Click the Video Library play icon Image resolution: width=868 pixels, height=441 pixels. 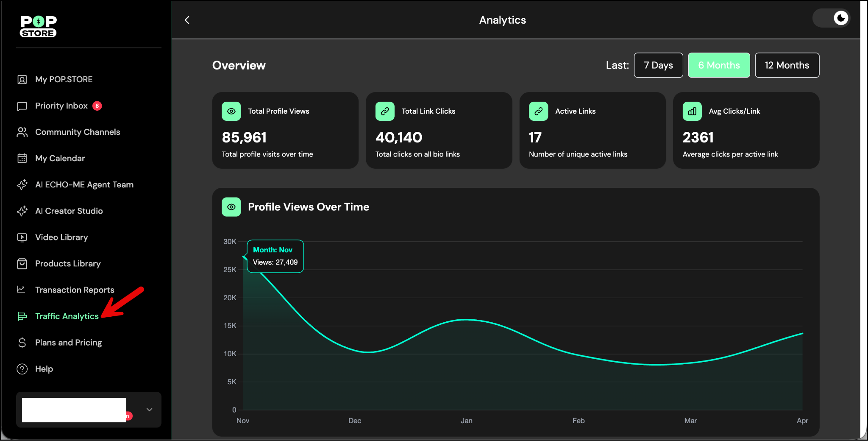(x=22, y=237)
